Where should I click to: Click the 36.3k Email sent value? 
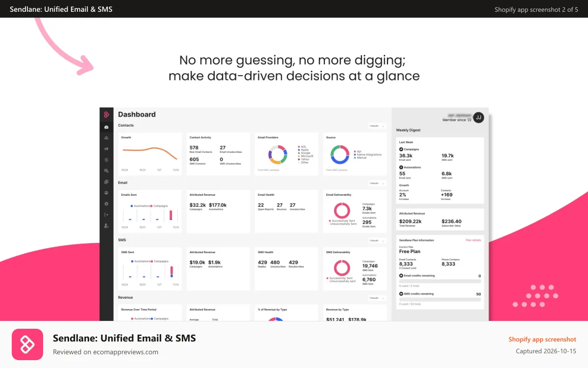406,156
